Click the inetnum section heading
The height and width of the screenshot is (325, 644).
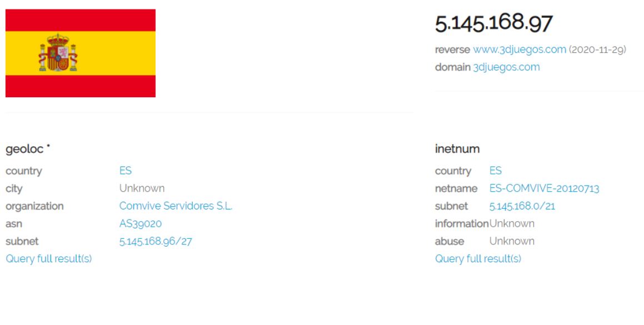(x=457, y=149)
